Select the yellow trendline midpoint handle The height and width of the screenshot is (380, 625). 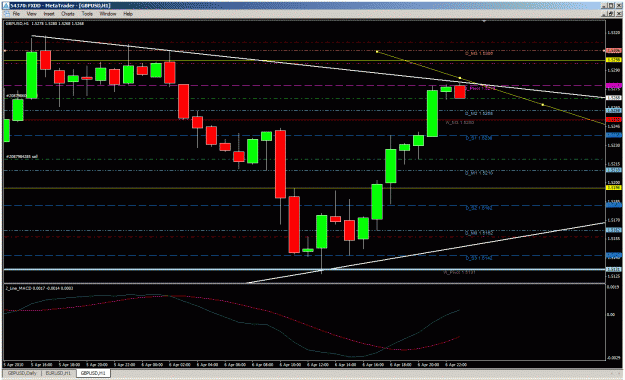pos(460,78)
